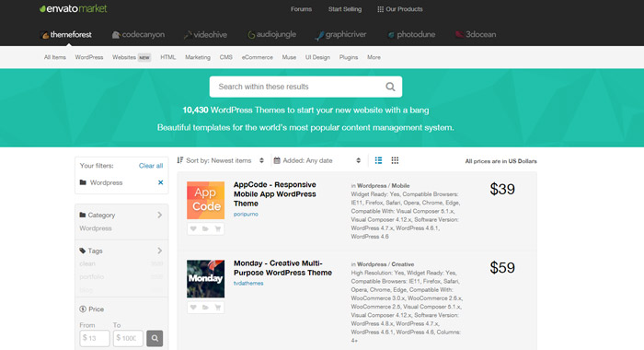Open the audiojungle marketplace tab
The width and height of the screenshot is (644, 350).
point(271,35)
